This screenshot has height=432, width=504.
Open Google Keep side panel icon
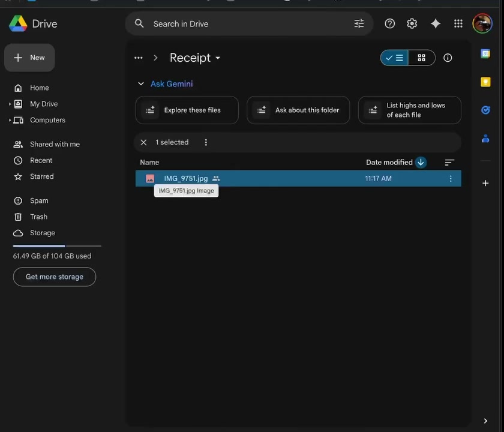pos(485,82)
